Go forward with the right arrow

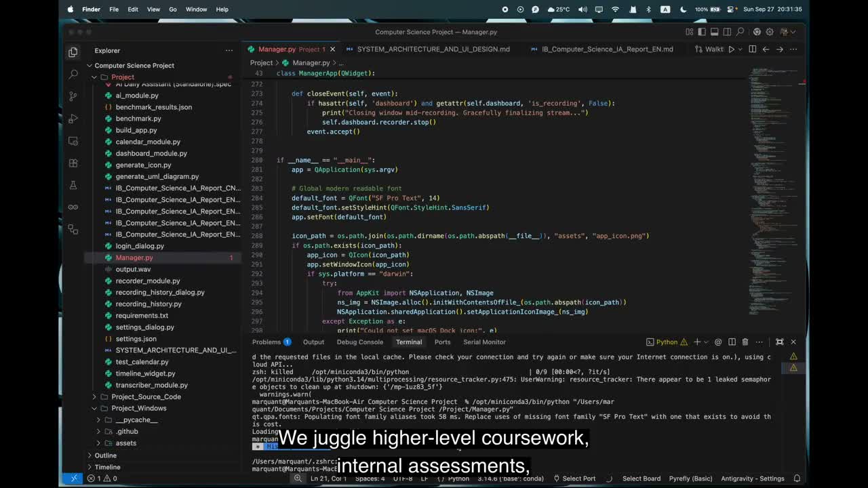click(x=779, y=49)
